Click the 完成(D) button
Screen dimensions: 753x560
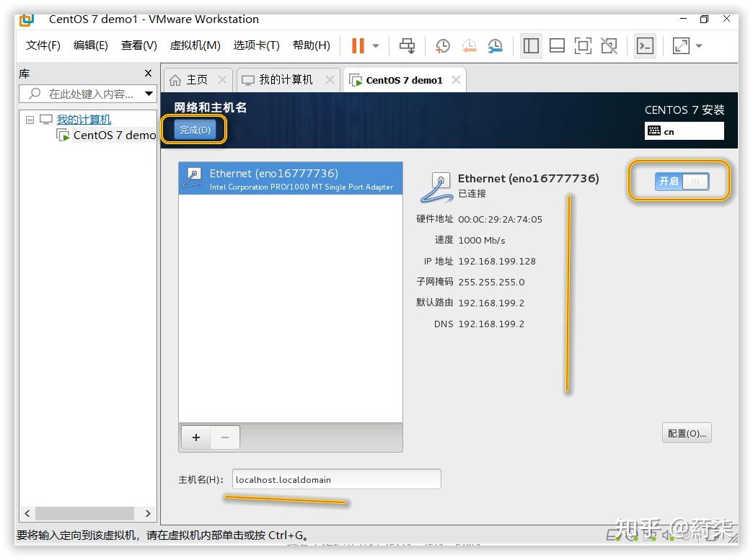click(x=193, y=130)
